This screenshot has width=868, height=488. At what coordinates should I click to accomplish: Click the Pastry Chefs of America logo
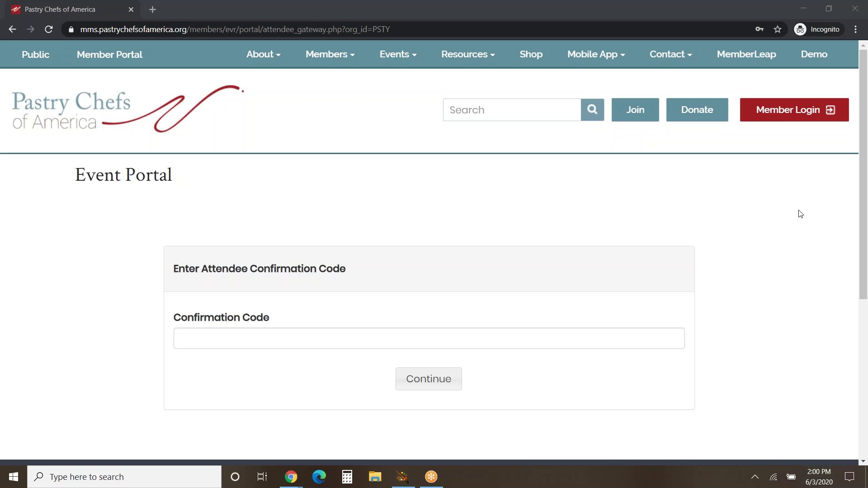[x=128, y=109]
